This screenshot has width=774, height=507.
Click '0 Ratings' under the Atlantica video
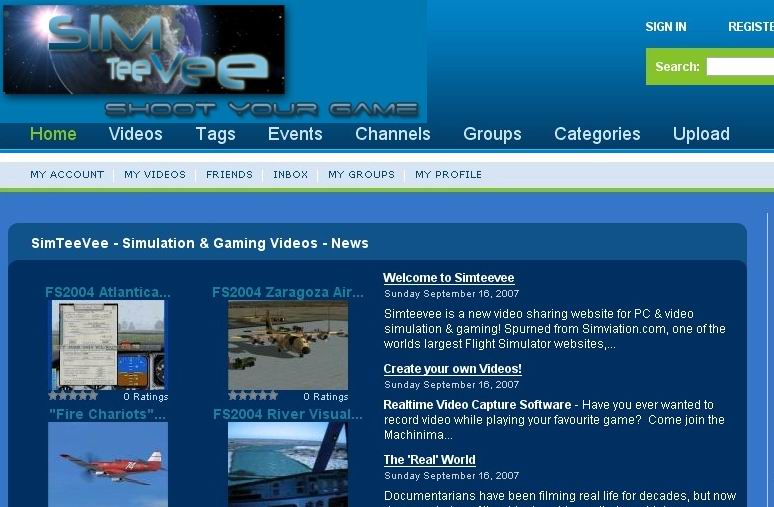[146, 397]
